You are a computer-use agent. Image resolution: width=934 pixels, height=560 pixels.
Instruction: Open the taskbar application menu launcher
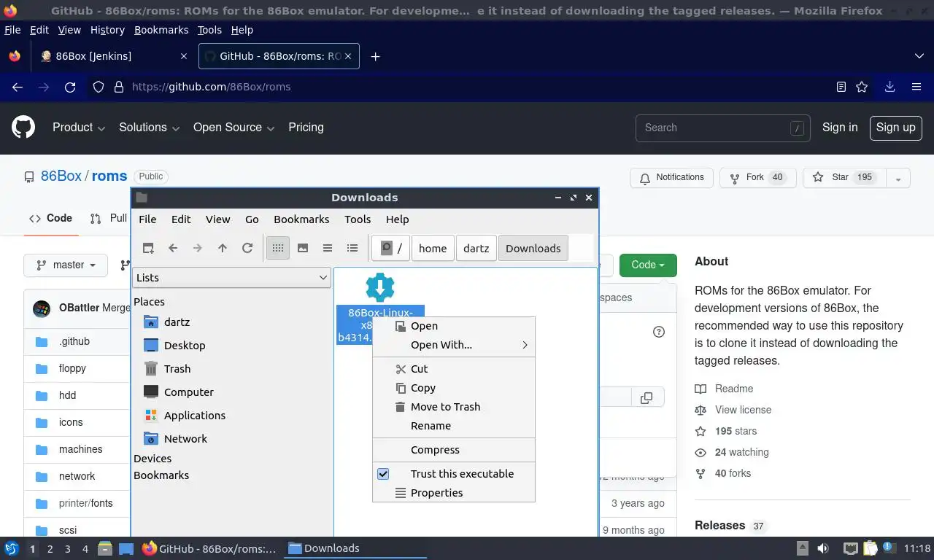[x=11, y=548]
